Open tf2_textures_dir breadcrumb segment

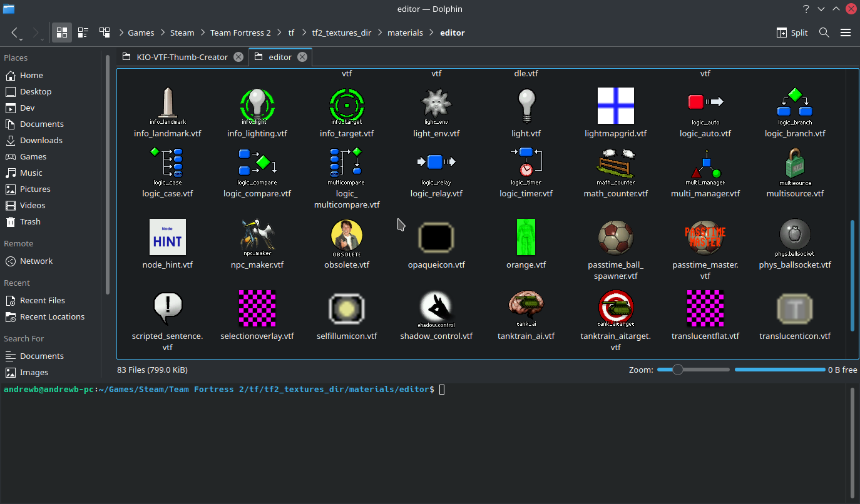tap(342, 33)
